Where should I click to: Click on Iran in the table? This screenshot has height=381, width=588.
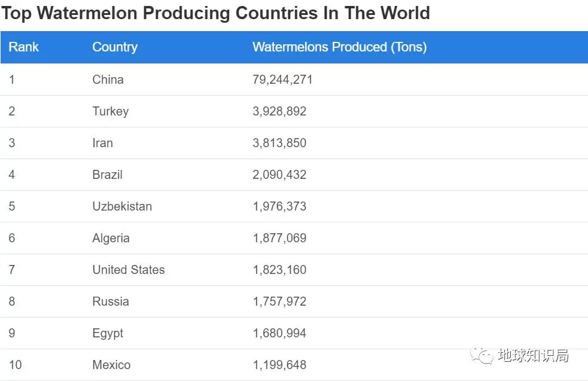tap(102, 143)
